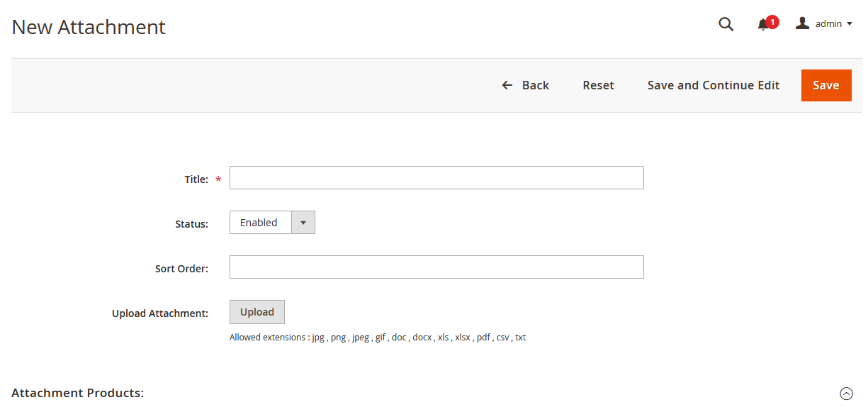Image resolution: width=868 pixels, height=412 pixels.
Task: Click the Status dropdown arrow button
Action: click(303, 222)
